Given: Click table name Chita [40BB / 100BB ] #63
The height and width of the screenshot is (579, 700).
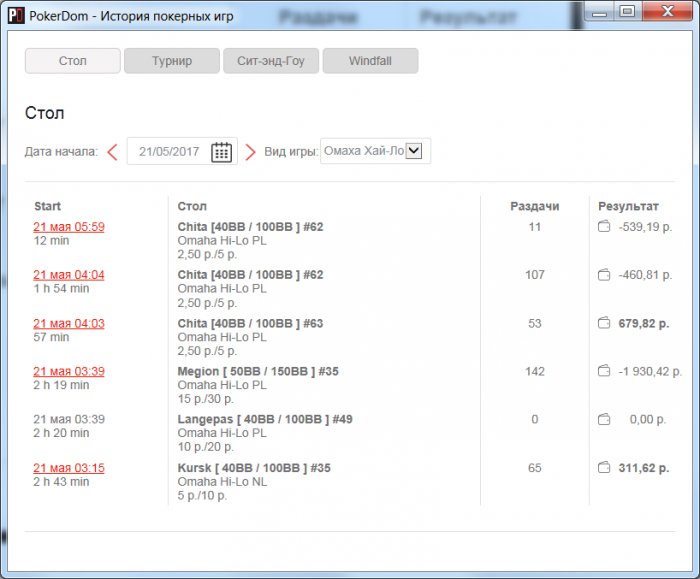Looking at the screenshot, I should (250, 323).
